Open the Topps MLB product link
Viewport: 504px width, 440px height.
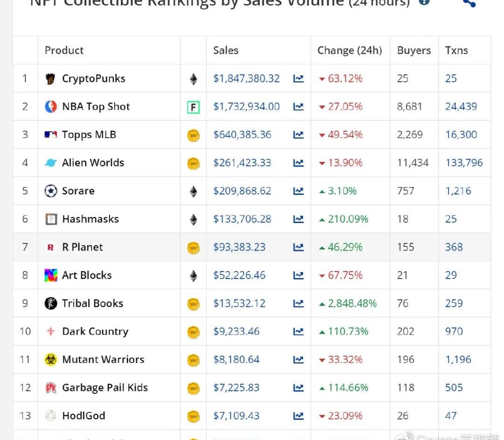click(x=89, y=135)
